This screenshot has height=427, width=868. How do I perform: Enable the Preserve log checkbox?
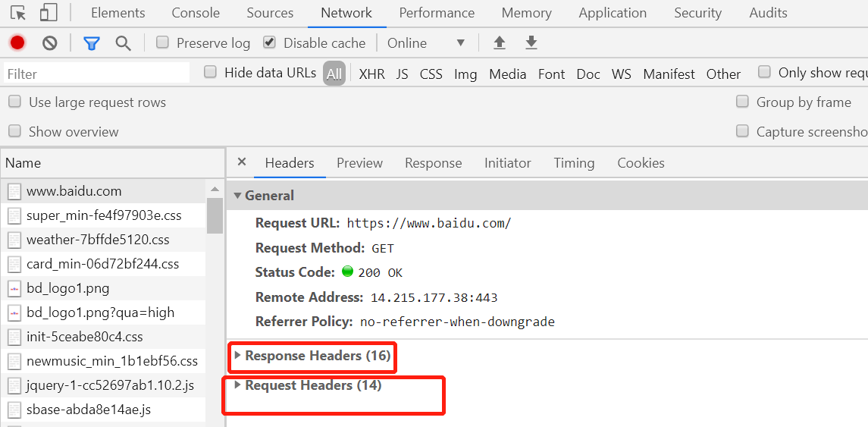(x=162, y=42)
